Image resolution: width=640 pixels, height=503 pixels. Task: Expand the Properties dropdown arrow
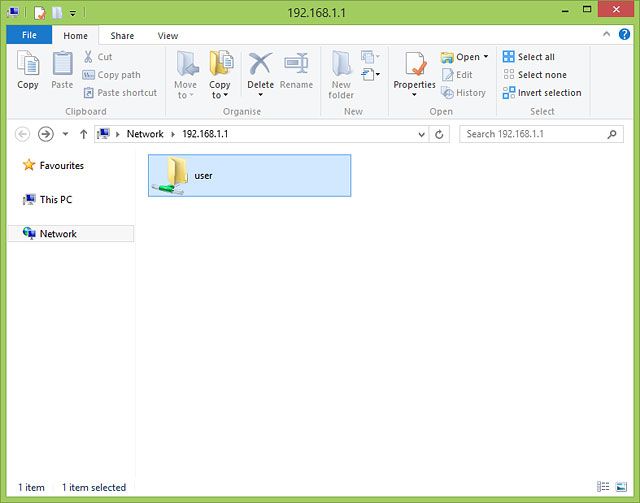(x=414, y=95)
